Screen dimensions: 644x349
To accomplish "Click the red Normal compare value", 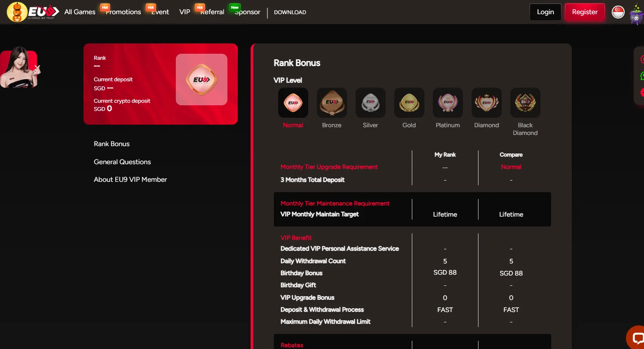I will [x=511, y=167].
